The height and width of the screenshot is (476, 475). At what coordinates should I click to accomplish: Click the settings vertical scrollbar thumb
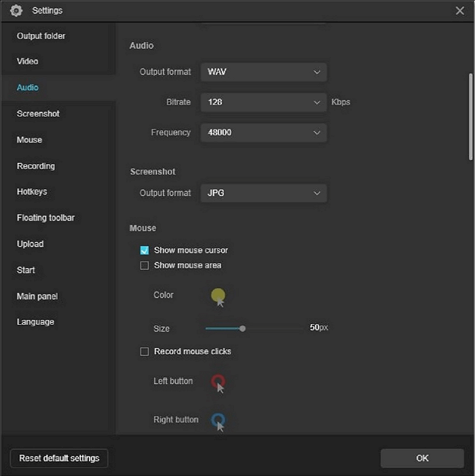pos(471,117)
